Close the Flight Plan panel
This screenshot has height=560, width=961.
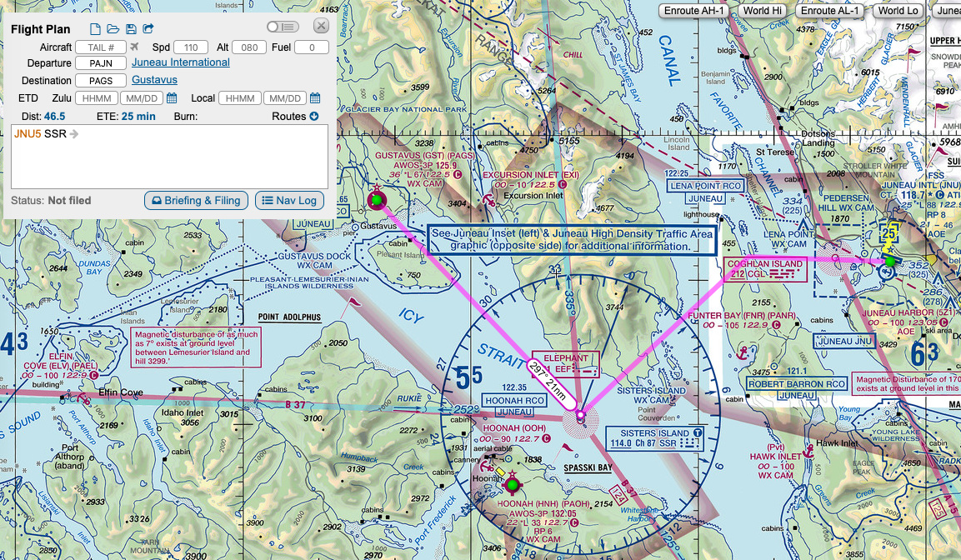321,26
